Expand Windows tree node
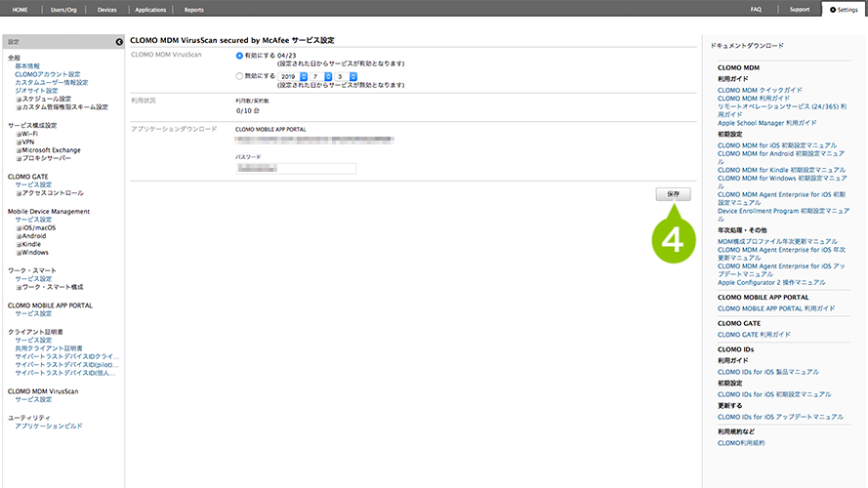Image resolution: width=868 pixels, height=488 pixels. coord(19,253)
